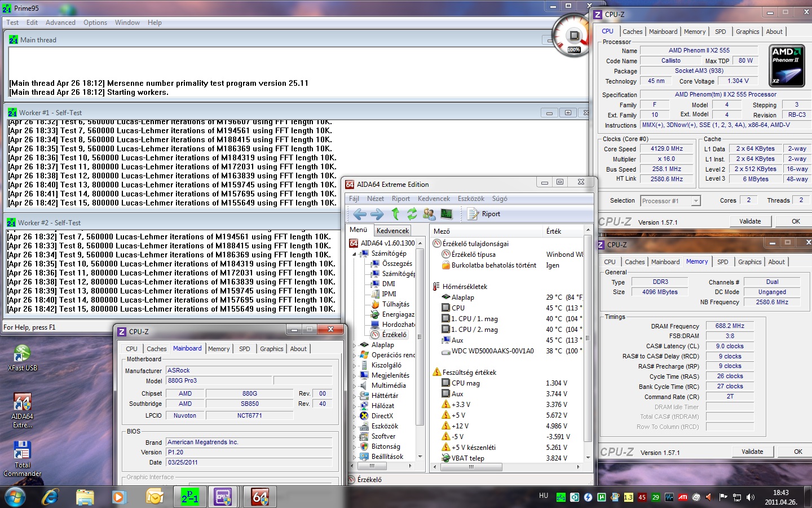Click AIDA64 back arrow toolbar icon

[x=360, y=214]
